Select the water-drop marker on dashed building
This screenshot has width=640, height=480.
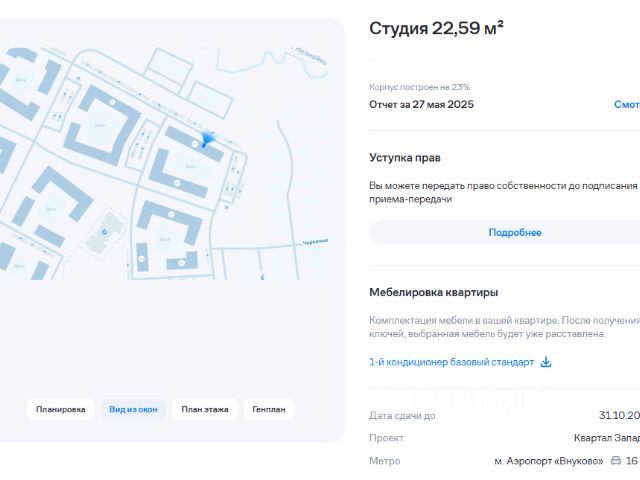click(104, 232)
